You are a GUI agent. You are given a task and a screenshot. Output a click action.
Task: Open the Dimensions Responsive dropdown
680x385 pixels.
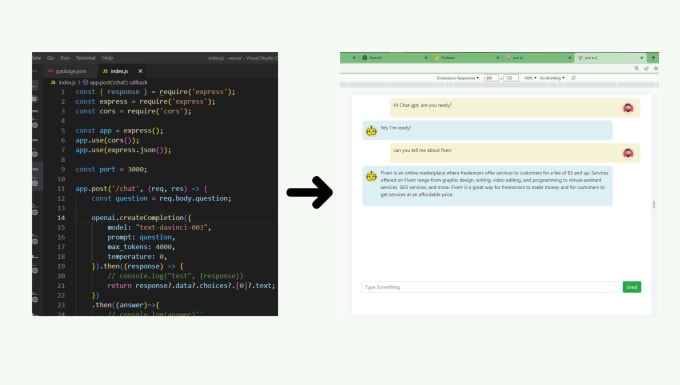(458, 78)
